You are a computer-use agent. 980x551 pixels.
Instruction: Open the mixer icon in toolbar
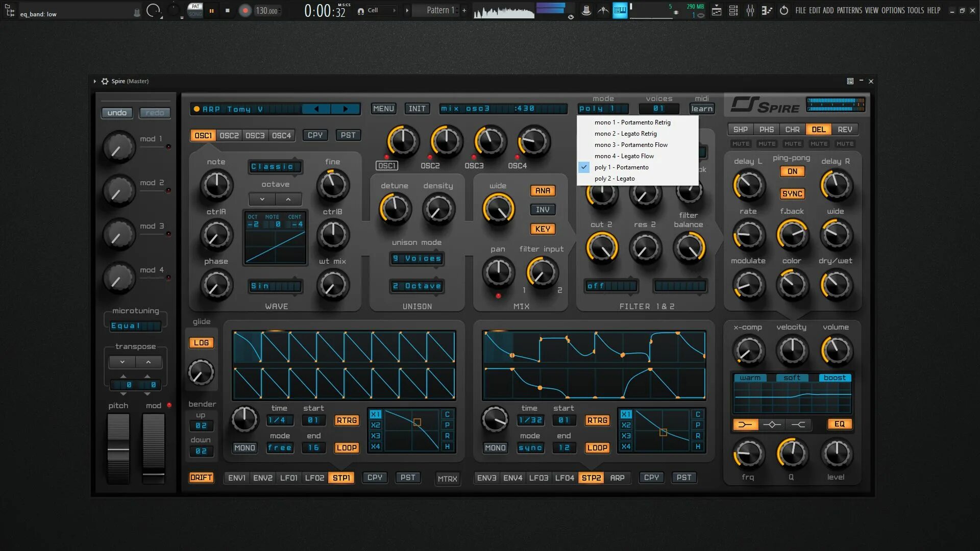(750, 10)
